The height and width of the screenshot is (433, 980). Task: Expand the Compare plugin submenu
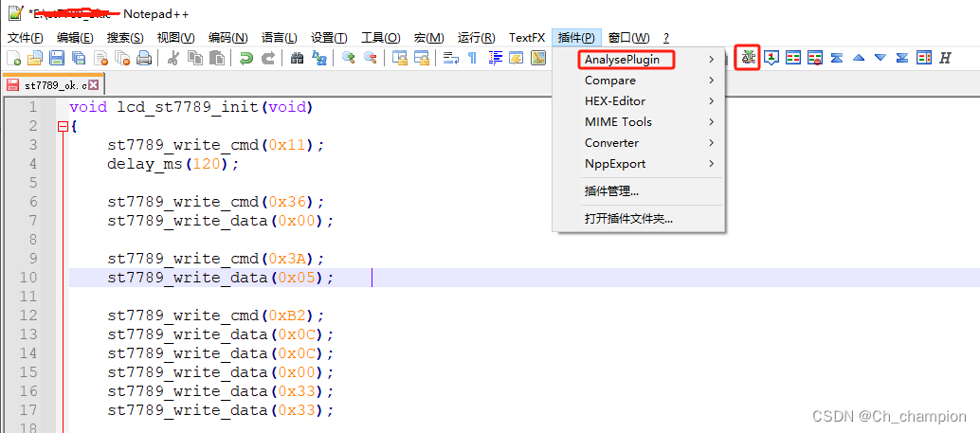click(x=638, y=80)
